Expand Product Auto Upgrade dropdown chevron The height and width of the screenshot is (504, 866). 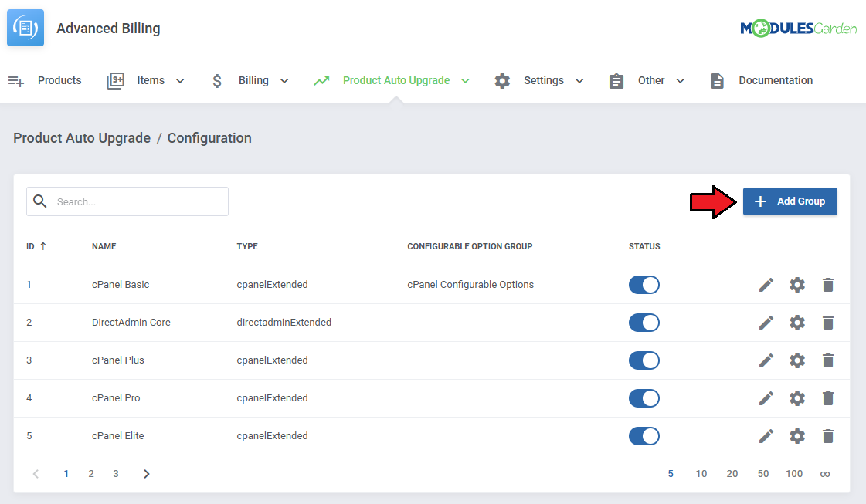[466, 81]
